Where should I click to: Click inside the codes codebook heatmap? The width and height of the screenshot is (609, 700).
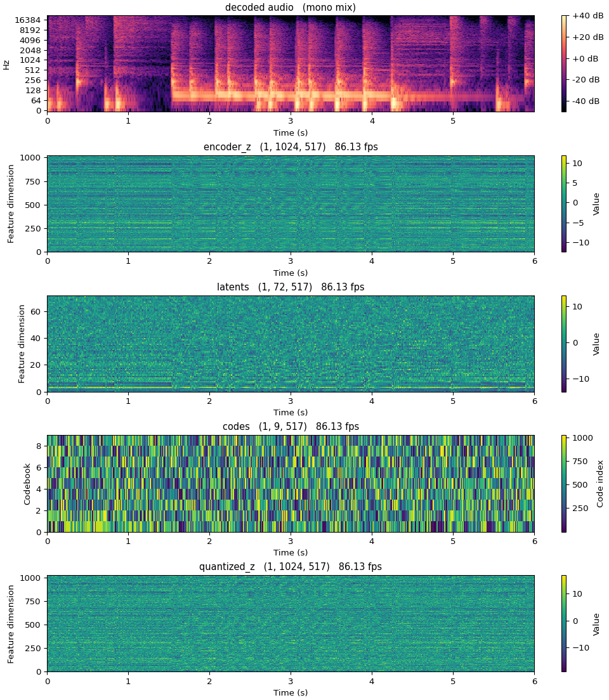pyautogui.click(x=291, y=484)
